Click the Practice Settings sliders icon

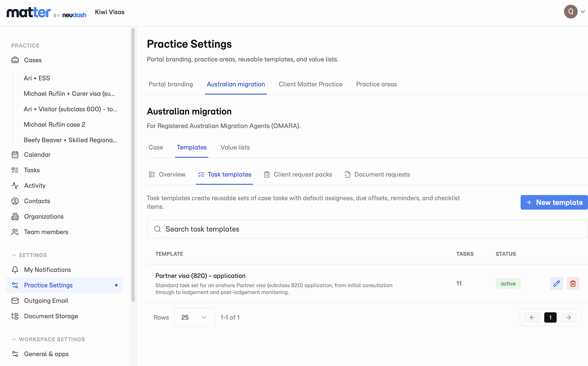[x=15, y=285]
